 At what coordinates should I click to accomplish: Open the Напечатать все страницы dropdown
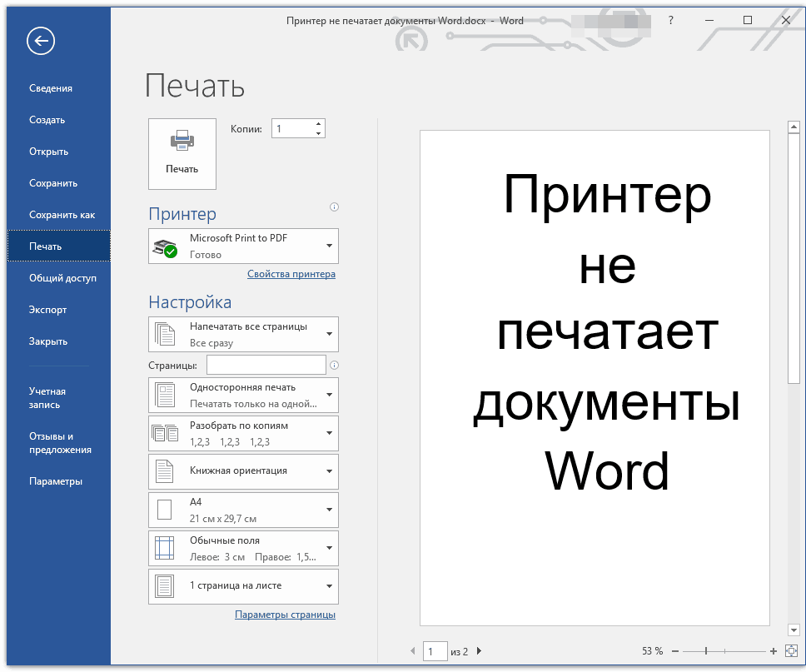(330, 334)
